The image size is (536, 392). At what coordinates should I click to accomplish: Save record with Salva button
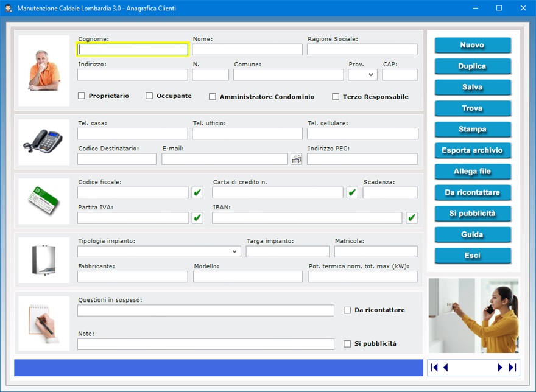[x=473, y=87]
